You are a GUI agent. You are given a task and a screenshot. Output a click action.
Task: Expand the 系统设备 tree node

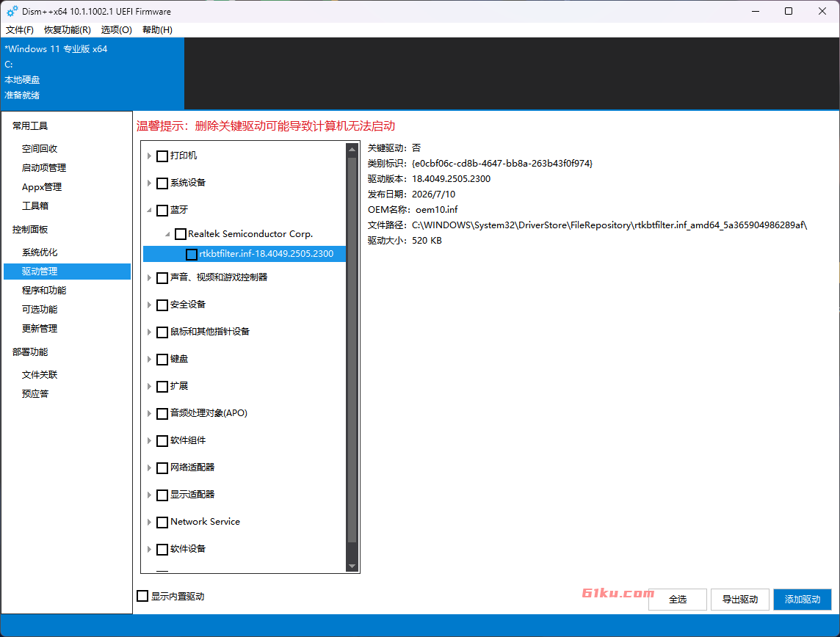click(x=150, y=183)
